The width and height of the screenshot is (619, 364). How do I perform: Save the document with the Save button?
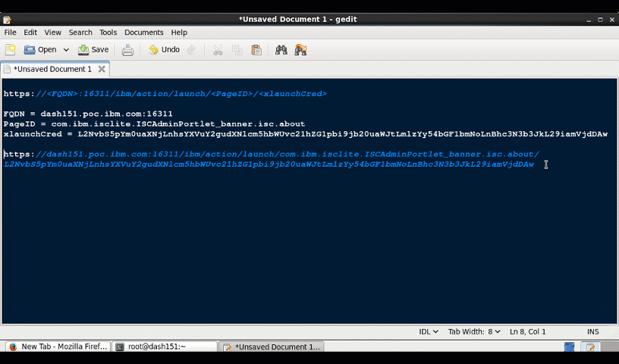(x=93, y=50)
